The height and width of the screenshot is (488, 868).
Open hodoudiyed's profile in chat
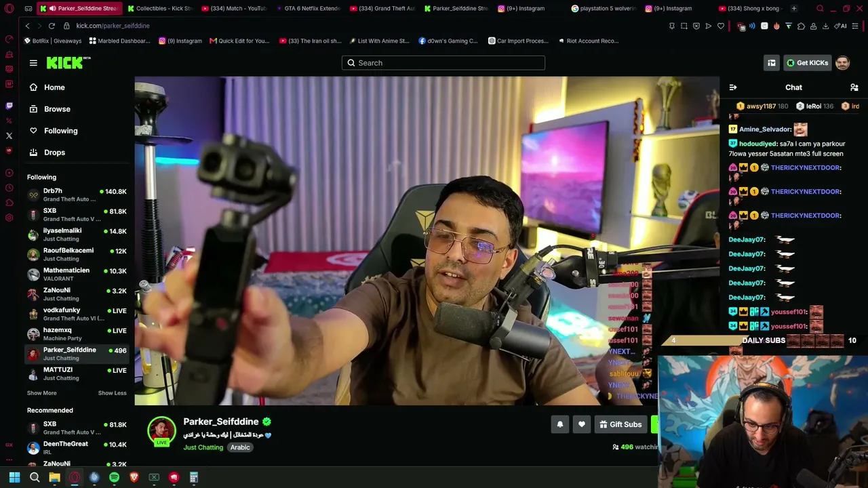[758, 144]
